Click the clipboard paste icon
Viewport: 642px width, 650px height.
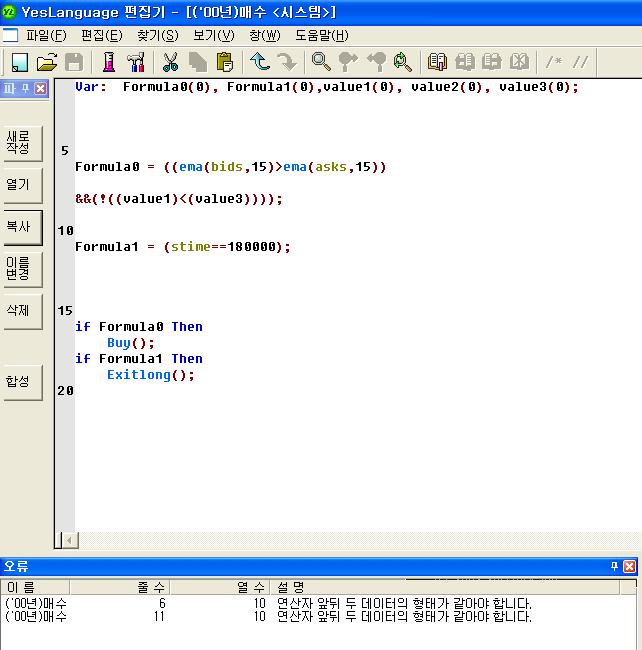pyautogui.click(x=224, y=62)
